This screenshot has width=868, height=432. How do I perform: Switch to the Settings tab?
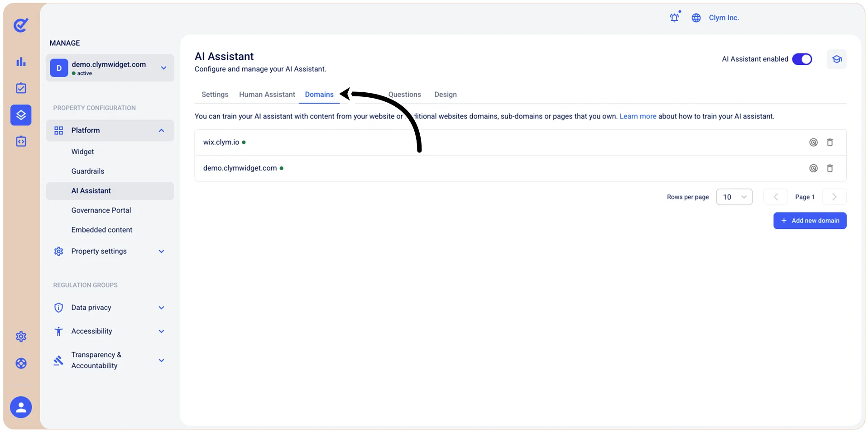tap(215, 95)
